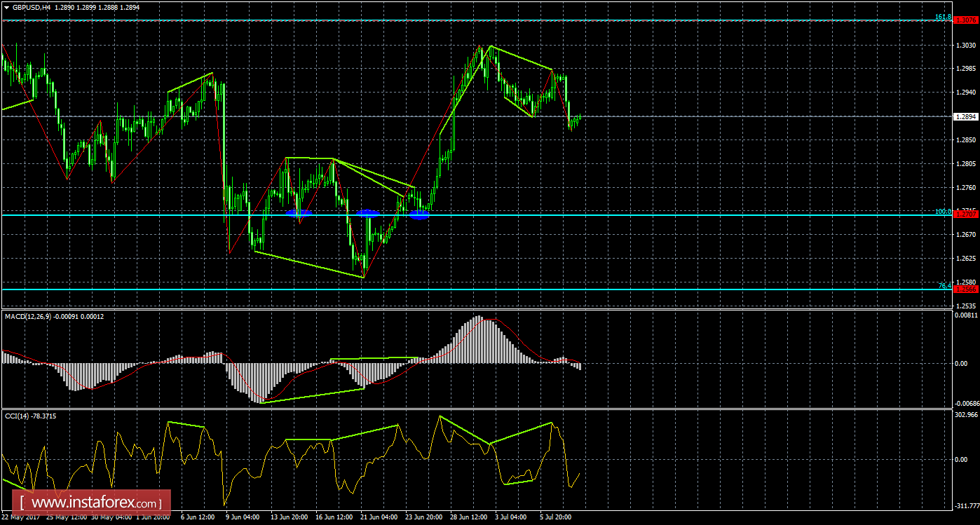The image size is (980, 525).
Task: Click the red 1.3076 price tag
Action: [x=965, y=20]
